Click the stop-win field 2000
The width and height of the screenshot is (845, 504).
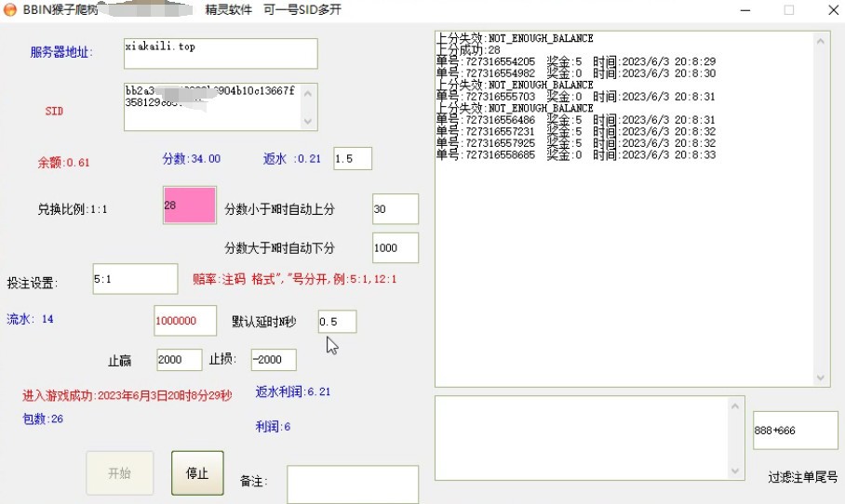[x=180, y=360]
